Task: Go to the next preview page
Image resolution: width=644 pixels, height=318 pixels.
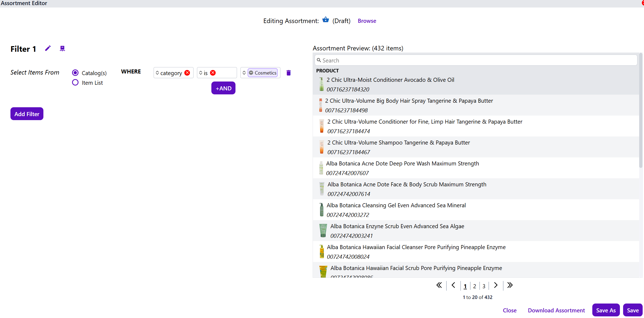Action: click(x=496, y=285)
